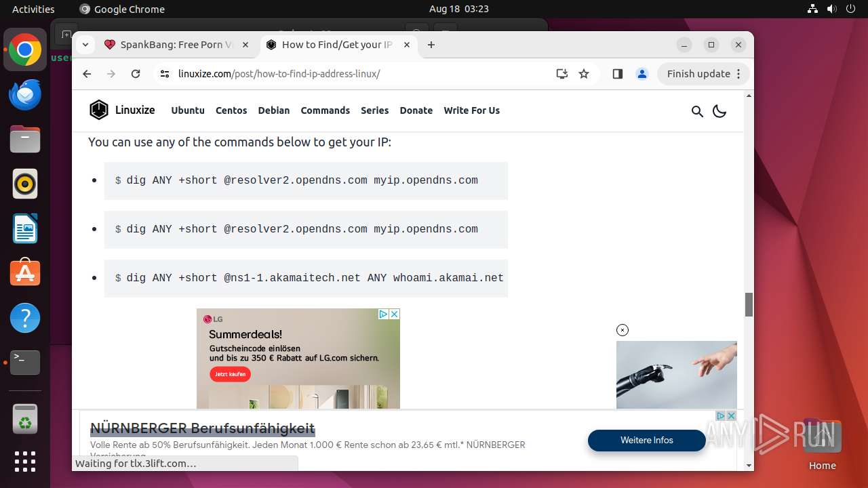This screenshot has width=868, height=488.
Task: Open the Linuxize search icon
Action: [697, 111]
